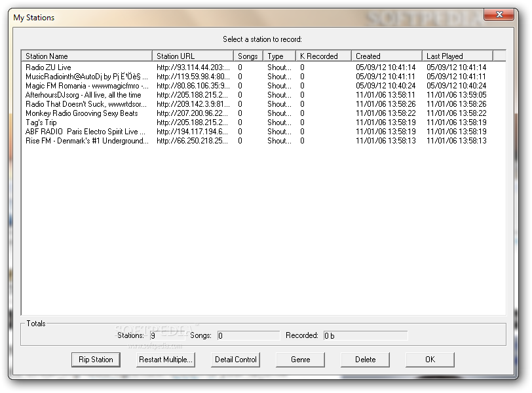Click Last Played 11/01/06 13:58:13
The image size is (532, 393).
point(457,141)
